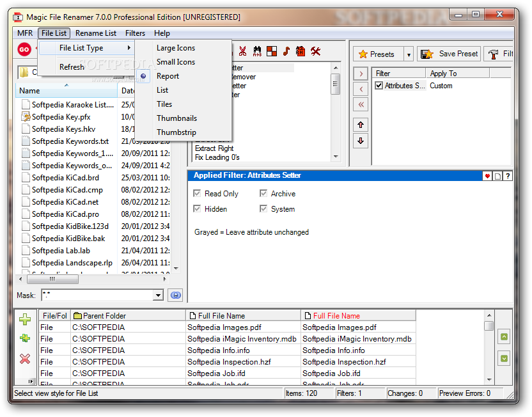This screenshot has height=417, width=532.
Task: Open the MFR menu
Action: pyautogui.click(x=25, y=33)
